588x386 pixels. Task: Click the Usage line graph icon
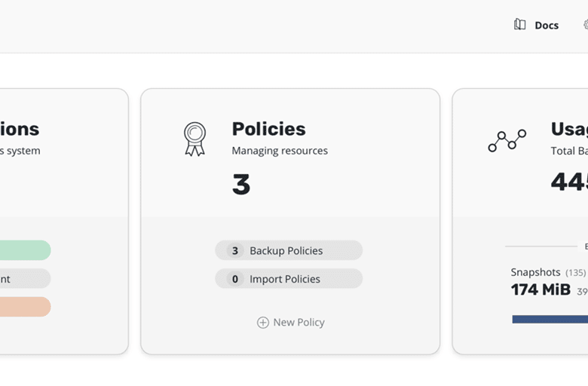507,141
